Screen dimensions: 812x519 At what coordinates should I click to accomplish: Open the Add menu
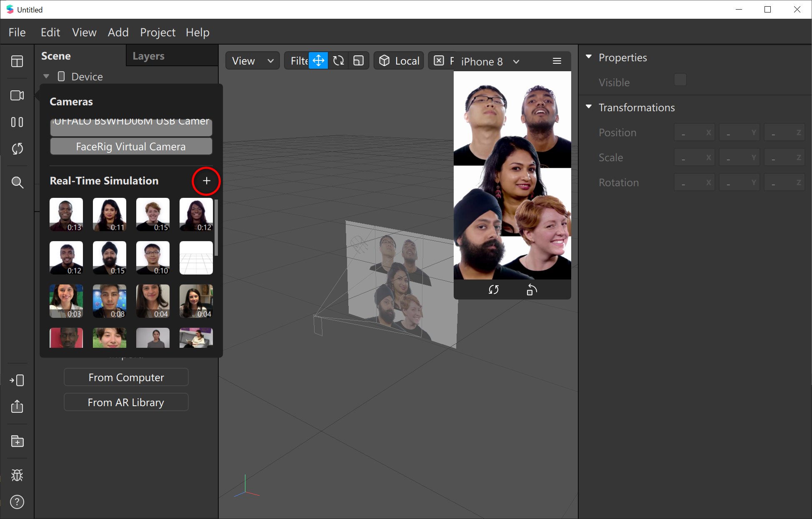pos(118,32)
